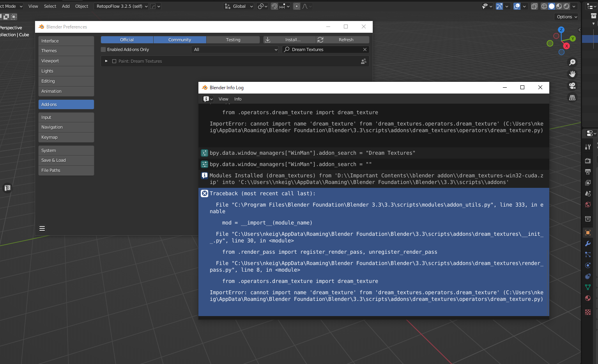Viewport: 598px width, 364px height.
Task: Toggle snapping magnet icon
Action: [274, 6]
